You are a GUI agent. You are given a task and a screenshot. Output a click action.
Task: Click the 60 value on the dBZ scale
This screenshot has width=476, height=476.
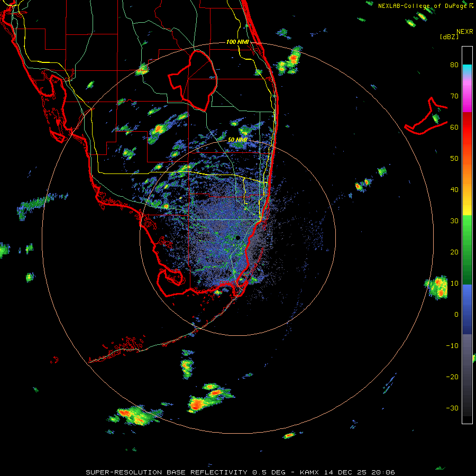454,127
